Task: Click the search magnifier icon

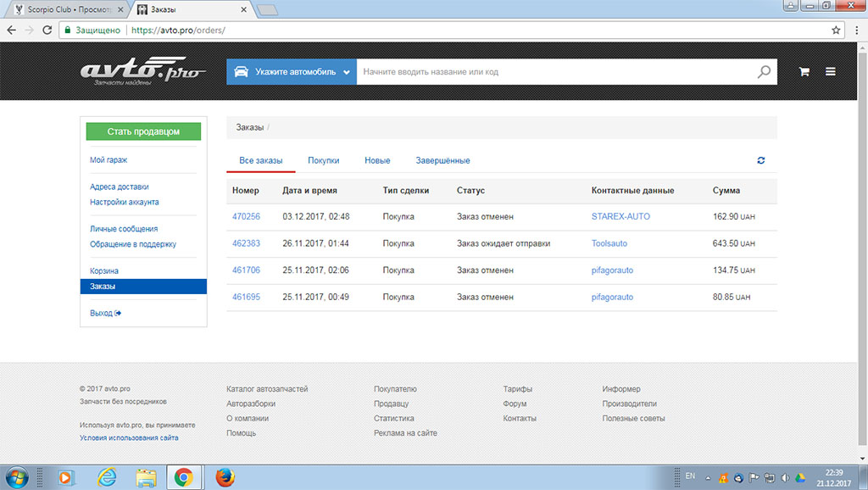Action: click(764, 71)
